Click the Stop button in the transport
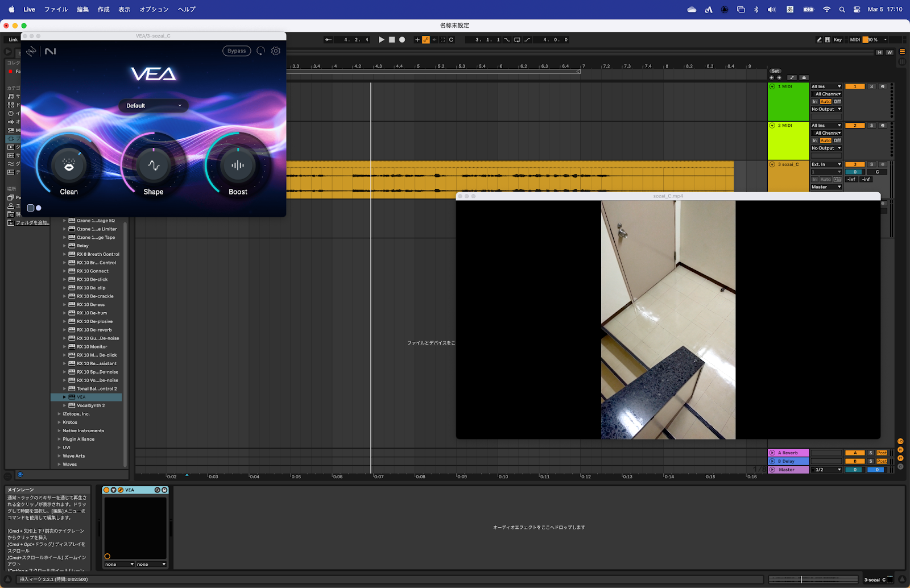Viewport: 910px width, 588px height. pyautogui.click(x=391, y=40)
